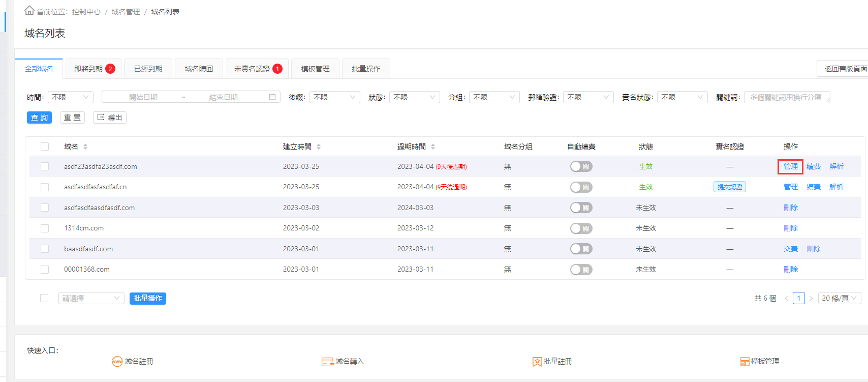Check the asdfasdfaasdfasdf.com row checkbox

pos(45,208)
